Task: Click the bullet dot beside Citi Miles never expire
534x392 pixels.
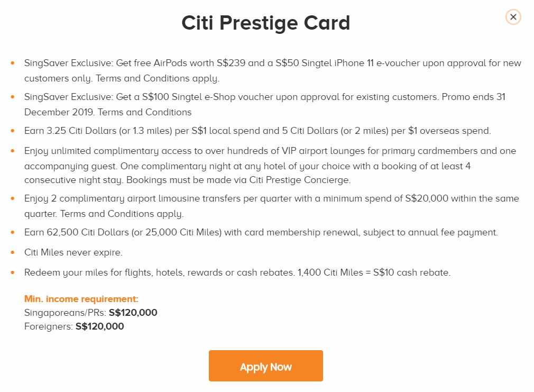Action: (x=13, y=253)
